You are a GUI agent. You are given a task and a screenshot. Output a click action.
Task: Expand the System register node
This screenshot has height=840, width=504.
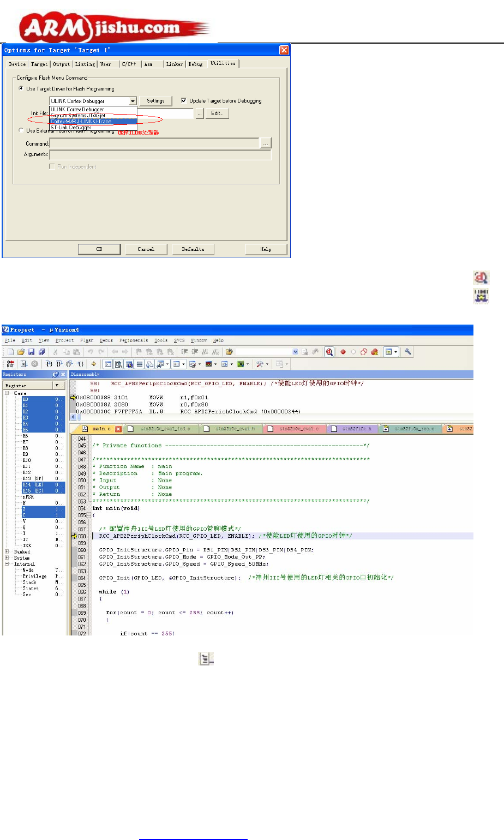(7, 557)
